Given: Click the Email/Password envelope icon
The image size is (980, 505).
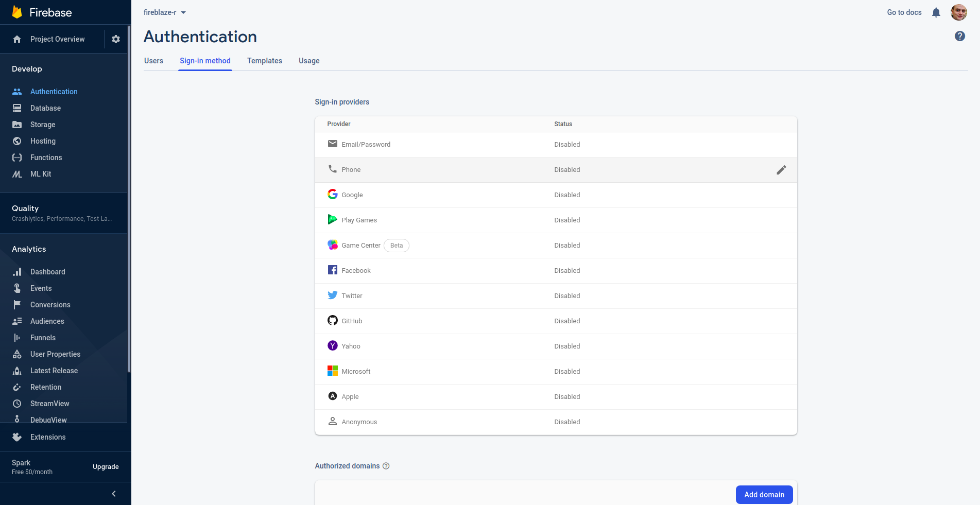Looking at the screenshot, I should coord(333,144).
